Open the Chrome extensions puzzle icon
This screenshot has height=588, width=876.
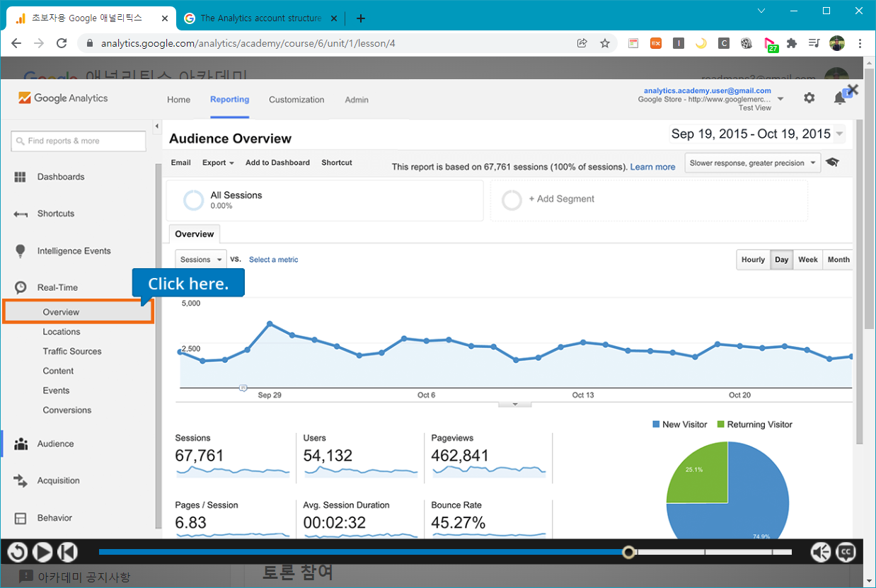pos(792,43)
